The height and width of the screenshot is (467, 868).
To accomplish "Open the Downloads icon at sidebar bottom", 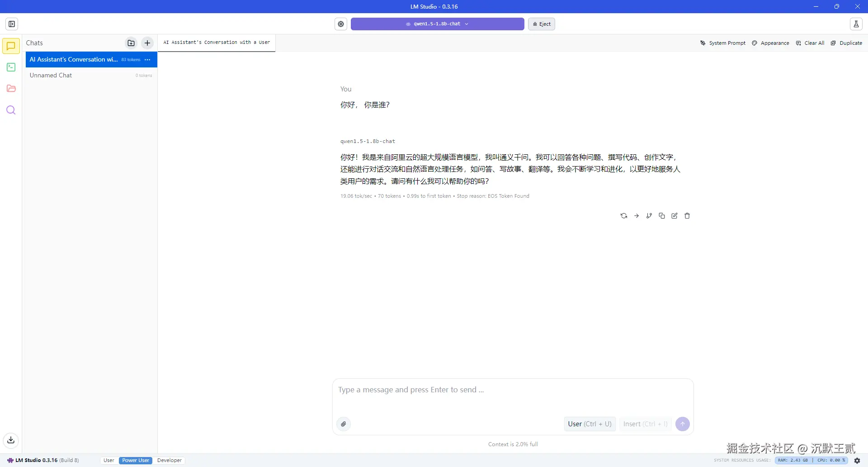I will pos(11,440).
